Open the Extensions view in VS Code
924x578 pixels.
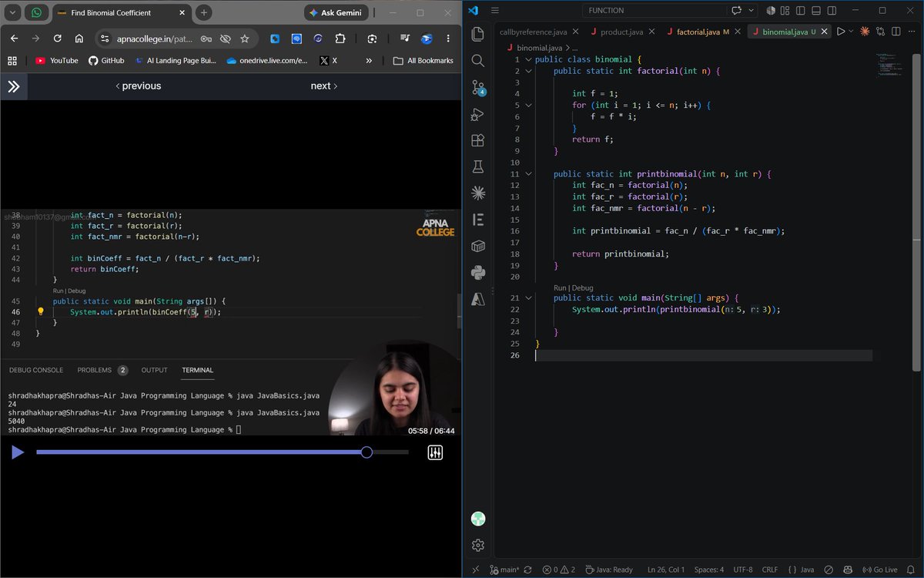point(477,140)
